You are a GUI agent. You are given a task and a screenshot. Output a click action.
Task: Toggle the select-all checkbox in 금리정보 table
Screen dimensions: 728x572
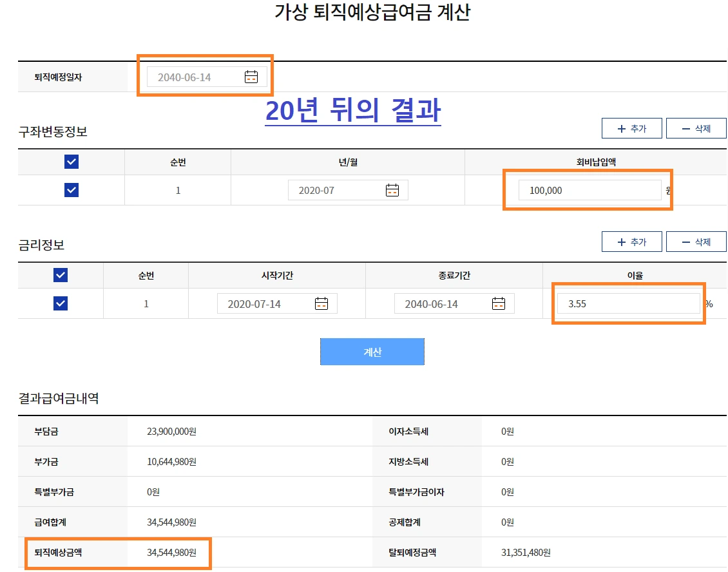pos(59,274)
